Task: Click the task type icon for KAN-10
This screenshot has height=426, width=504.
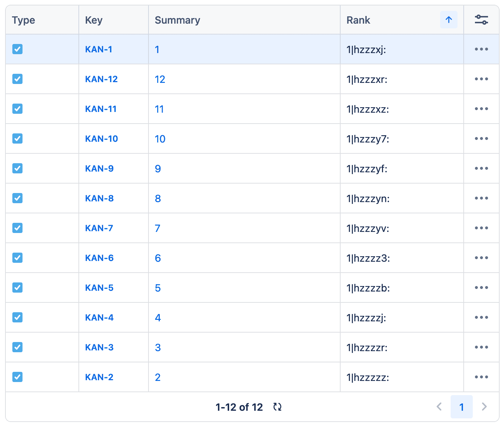Action: [x=17, y=138]
